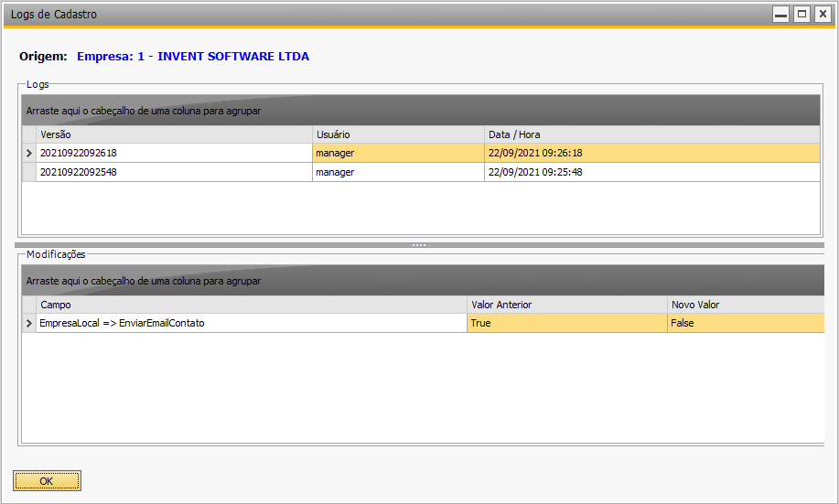The image size is (839, 504).
Task: Sort modifications by Campo header
Action: click(x=252, y=305)
